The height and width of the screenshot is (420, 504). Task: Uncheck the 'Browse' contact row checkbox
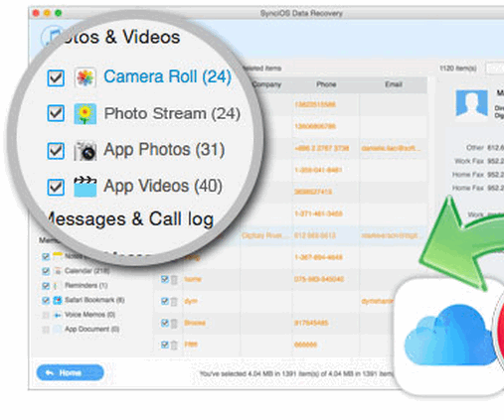(x=165, y=323)
